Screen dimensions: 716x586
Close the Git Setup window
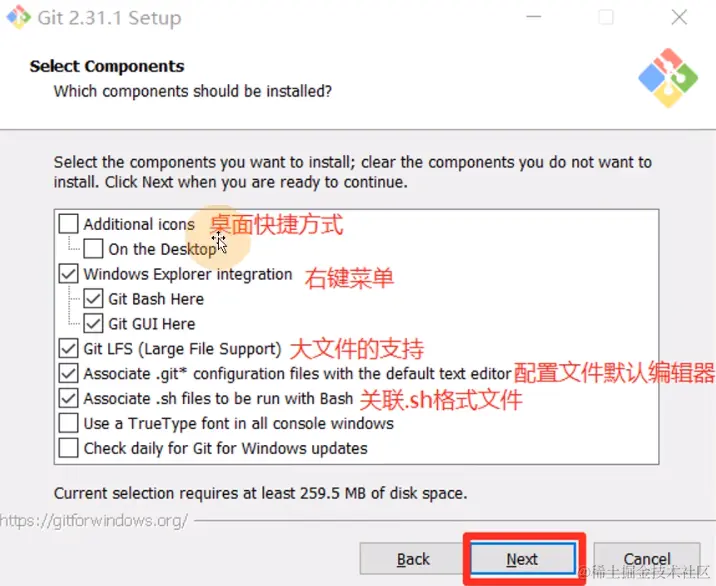click(679, 17)
